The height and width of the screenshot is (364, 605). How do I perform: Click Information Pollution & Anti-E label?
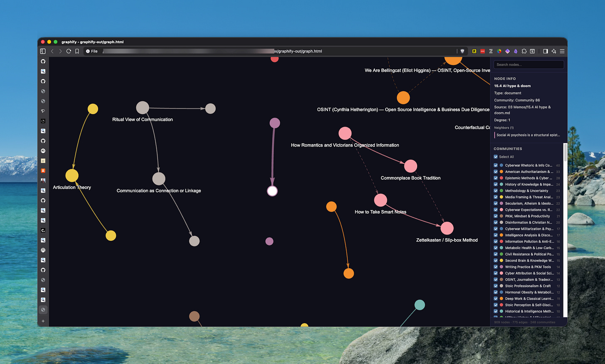tap(529, 242)
